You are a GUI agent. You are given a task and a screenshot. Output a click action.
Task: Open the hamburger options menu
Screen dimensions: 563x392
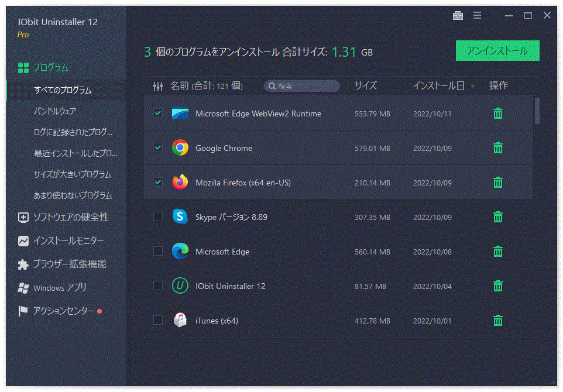[x=477, y=15]
